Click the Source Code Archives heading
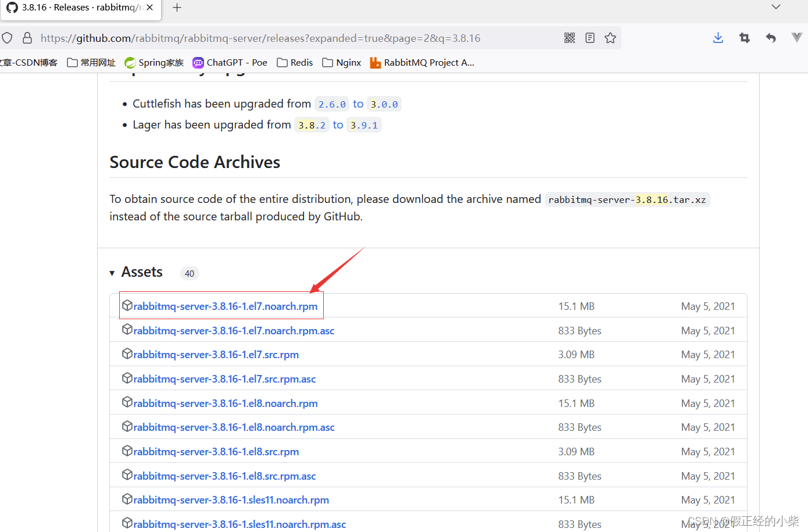The image size is (808, 532). click(195, 162)
